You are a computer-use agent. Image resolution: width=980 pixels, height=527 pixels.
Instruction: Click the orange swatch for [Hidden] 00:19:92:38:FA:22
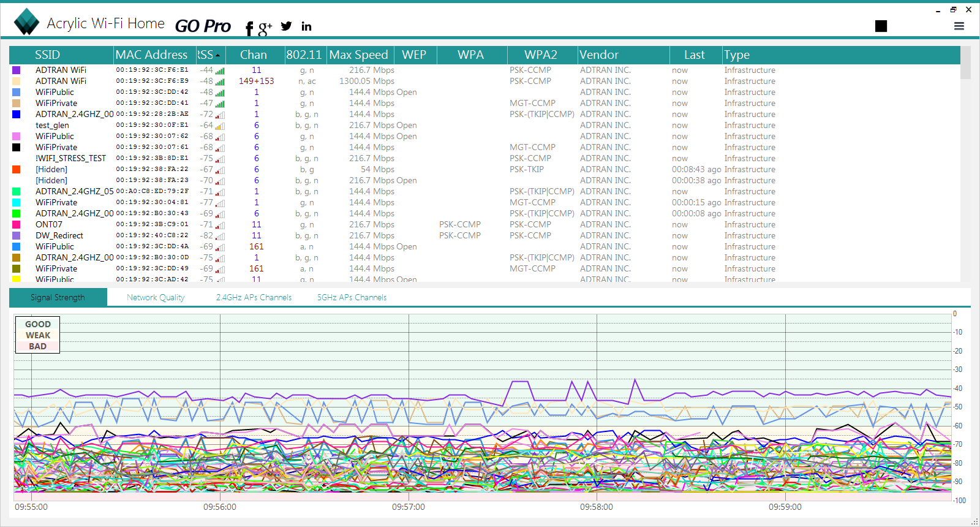[x=17, y=170]
